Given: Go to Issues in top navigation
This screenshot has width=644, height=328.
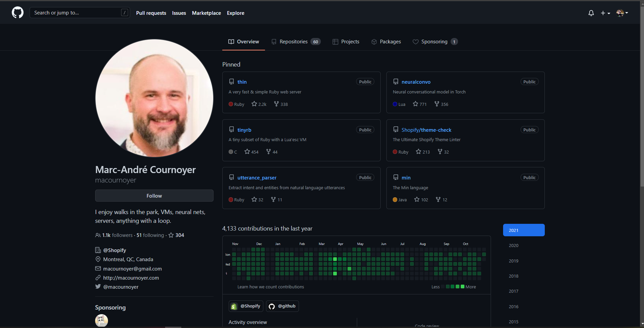Looking at the screenshot, I should click(179, 13).
